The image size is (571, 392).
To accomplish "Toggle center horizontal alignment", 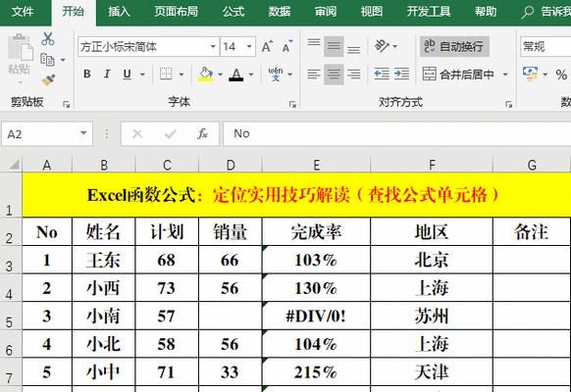I will coord(334,74).
